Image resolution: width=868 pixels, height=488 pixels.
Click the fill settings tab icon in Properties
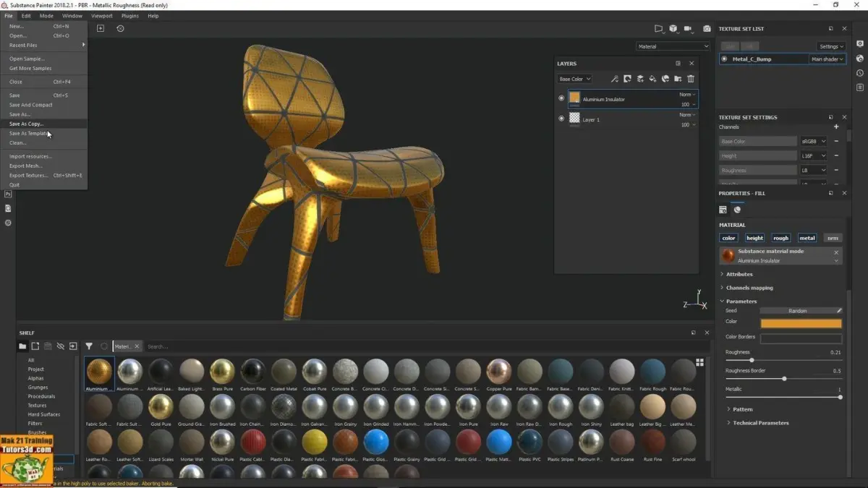click(723, 210)
